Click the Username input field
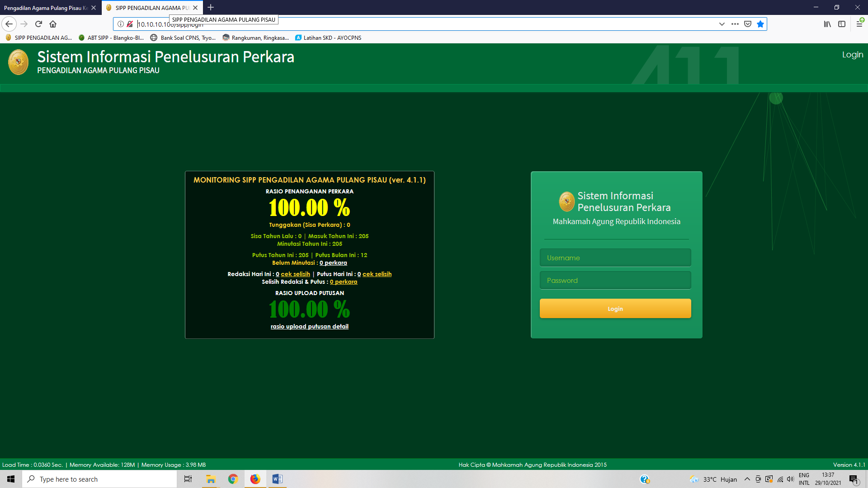The image size is (868, 488). 615,258
